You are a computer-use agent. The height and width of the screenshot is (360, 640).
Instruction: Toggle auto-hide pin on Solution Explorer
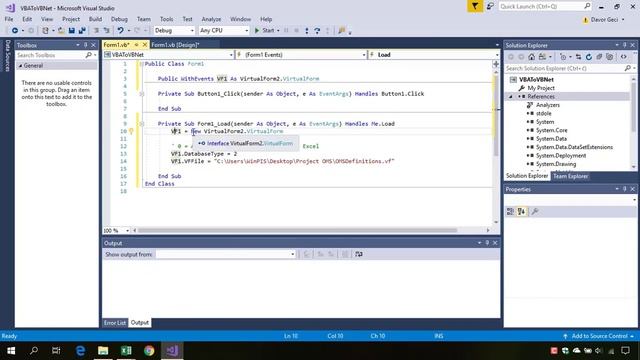point(624,45)
